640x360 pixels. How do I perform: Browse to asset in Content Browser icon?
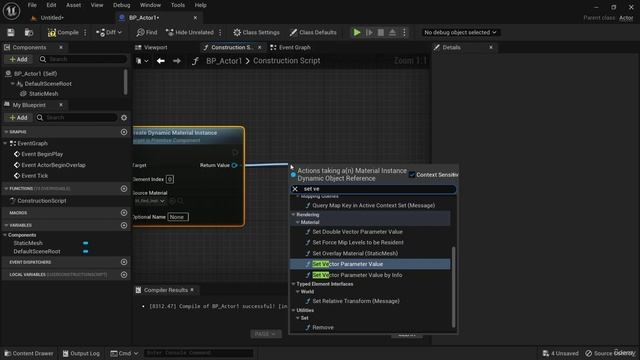(x=29, y=32)
